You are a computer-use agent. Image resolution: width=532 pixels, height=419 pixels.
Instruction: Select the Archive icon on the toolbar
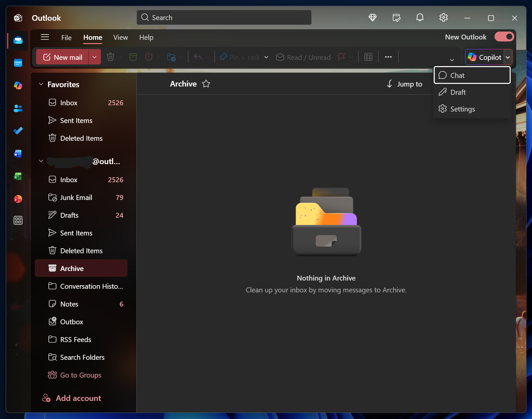tap(133, 57)
